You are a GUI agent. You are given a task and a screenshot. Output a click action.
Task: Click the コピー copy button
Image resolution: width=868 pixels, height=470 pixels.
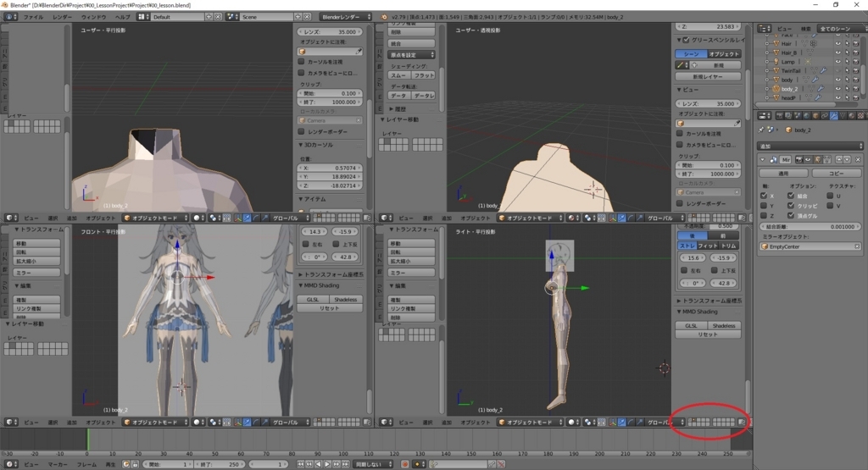[x=836, y=174]
